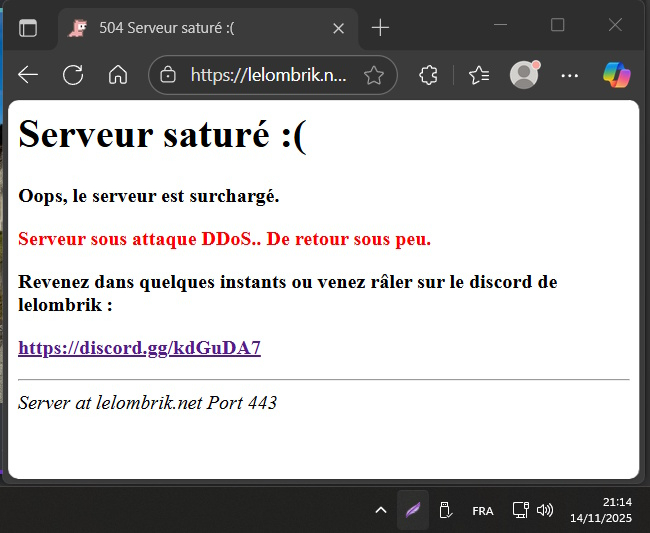Expand hidden system tray icons
The height and width of the screenshot is (533, 650).
(380, 510)
